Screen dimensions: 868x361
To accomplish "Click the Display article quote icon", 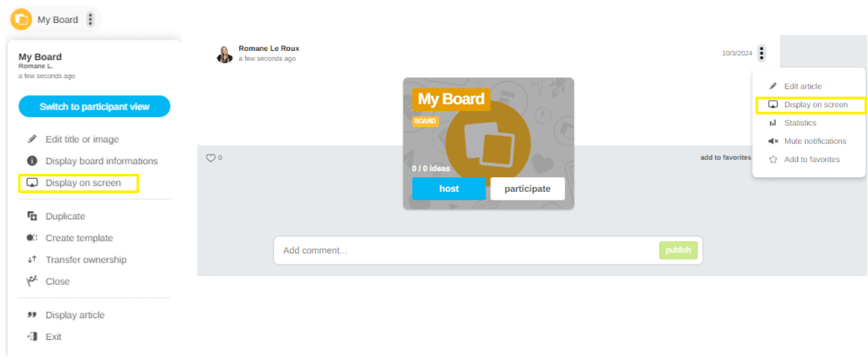I will tap(32, 315).
